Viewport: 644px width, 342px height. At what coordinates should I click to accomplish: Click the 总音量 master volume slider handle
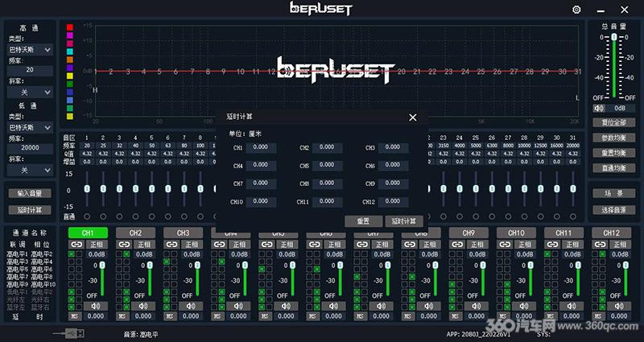tap(614, 37)
